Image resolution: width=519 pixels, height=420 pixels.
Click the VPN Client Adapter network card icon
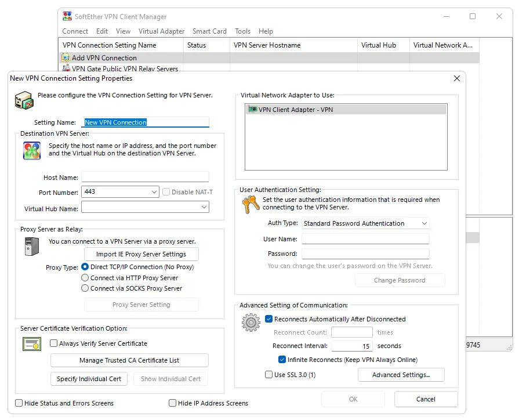[252, 110]
